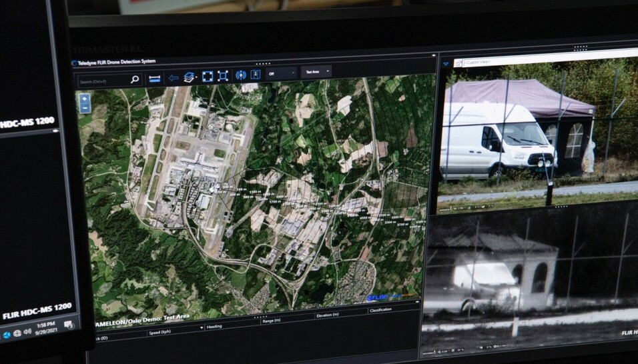Click the taskbar volume speaker icon
The width and height of the screenshot is (638, 364).
[27, 331]
